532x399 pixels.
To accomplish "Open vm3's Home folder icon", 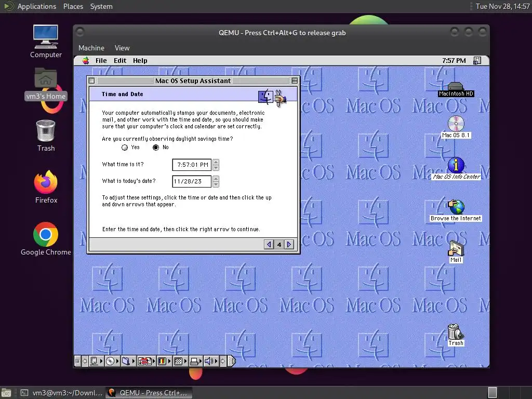I will 46,84.
